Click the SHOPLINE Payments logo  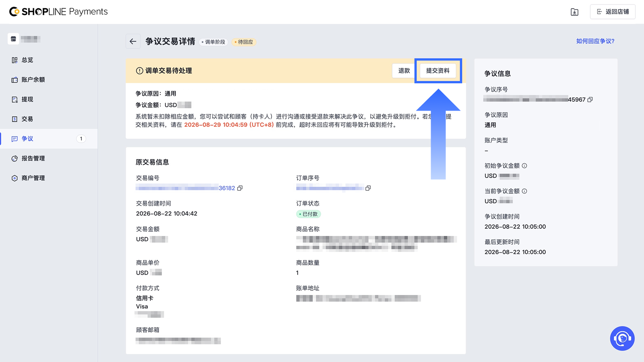[59, 12]
